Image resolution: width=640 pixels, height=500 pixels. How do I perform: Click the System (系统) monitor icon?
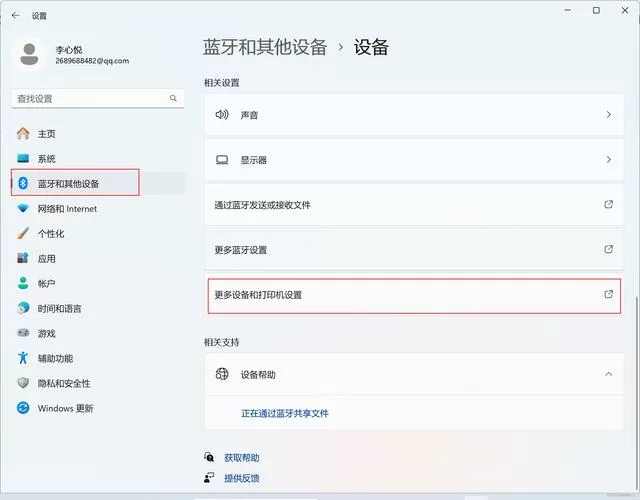[23, 158]
